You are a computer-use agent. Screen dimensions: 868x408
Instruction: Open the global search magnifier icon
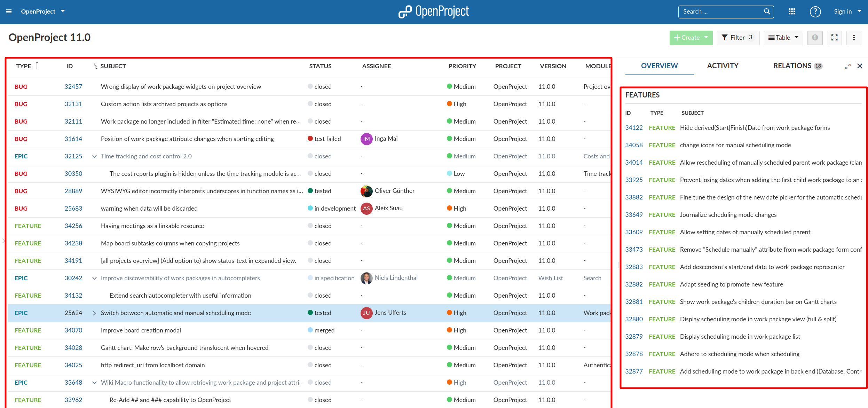pos(767,11)
